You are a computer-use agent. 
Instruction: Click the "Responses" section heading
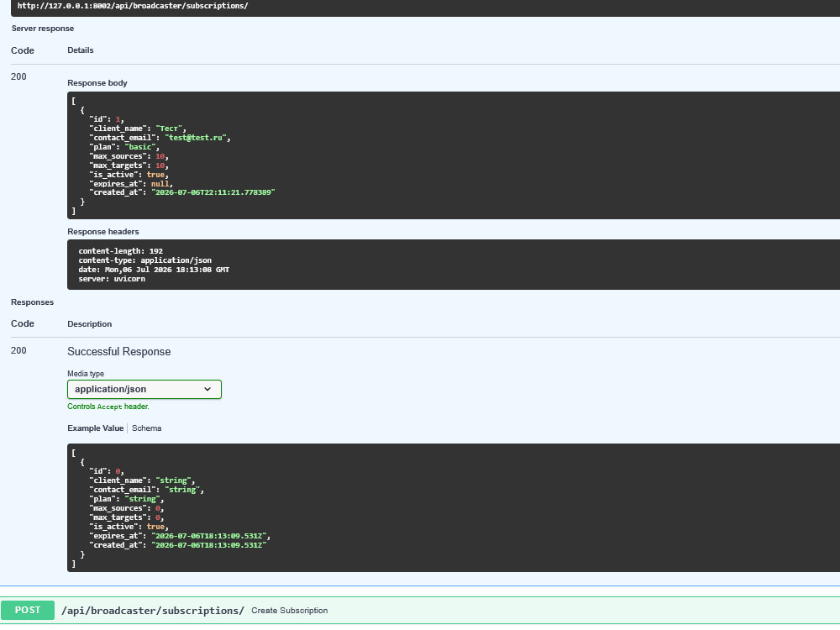coord(32,302)
